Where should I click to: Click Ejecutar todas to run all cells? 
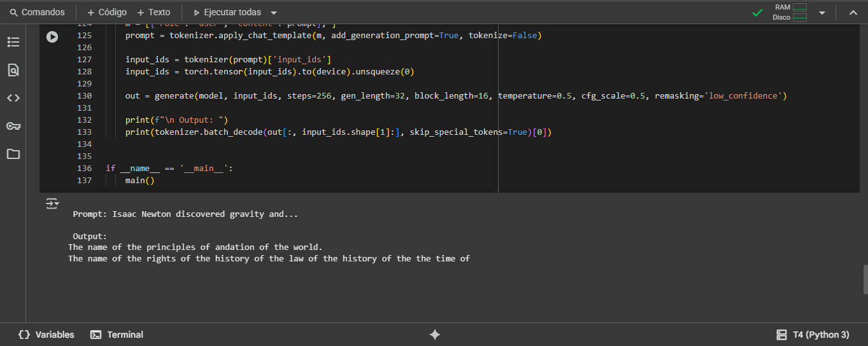click(227, 13)
